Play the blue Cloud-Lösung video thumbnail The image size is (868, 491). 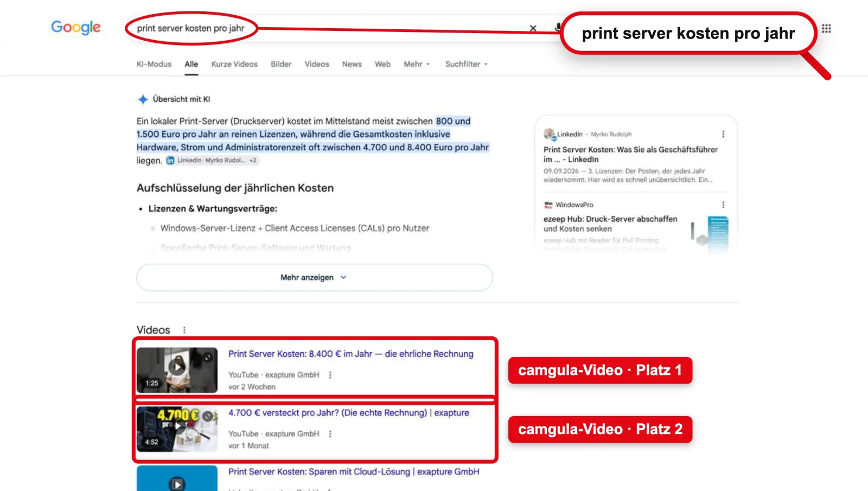click(x=177, y=479)
